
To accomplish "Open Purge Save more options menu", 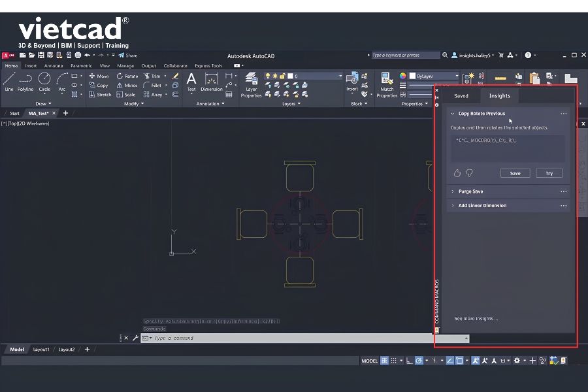I will 563,191.
